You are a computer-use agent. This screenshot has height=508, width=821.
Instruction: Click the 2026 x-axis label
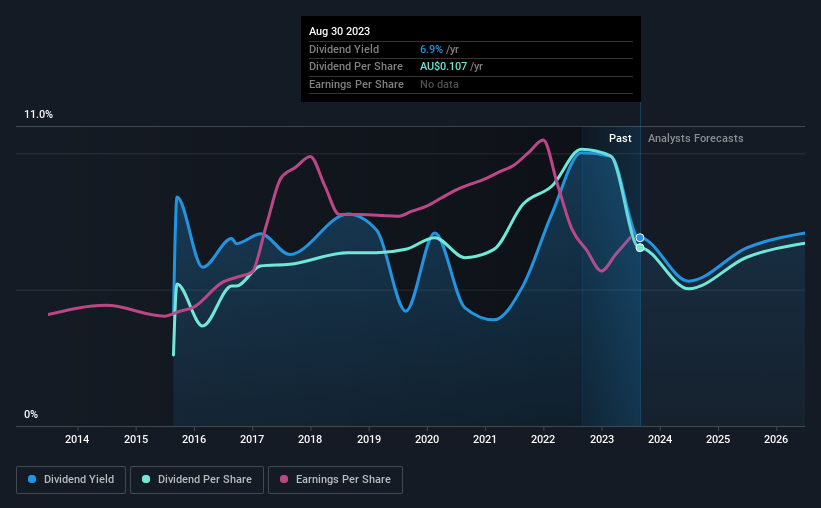pyautogui.click(x=776, y=439)
